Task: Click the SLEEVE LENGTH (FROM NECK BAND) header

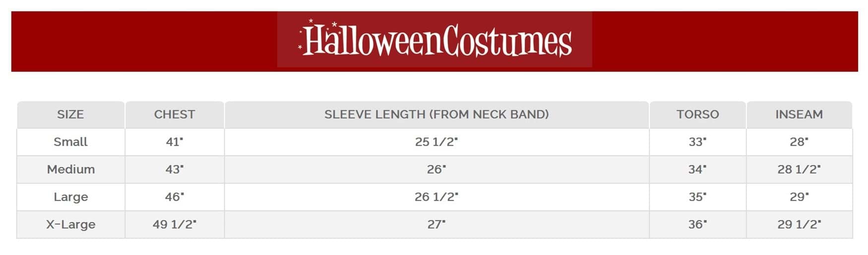Action: tap(436, 114)
